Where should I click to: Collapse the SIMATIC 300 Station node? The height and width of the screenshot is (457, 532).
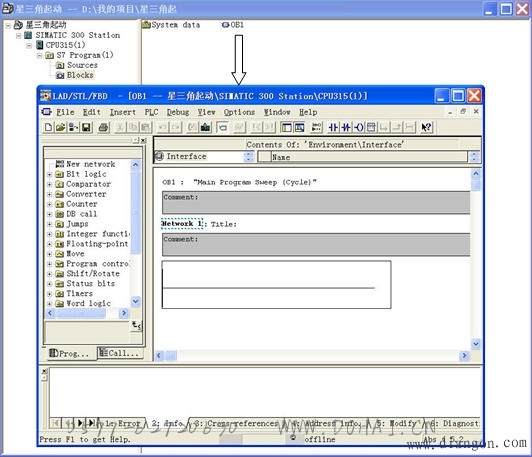pos(19,35)
